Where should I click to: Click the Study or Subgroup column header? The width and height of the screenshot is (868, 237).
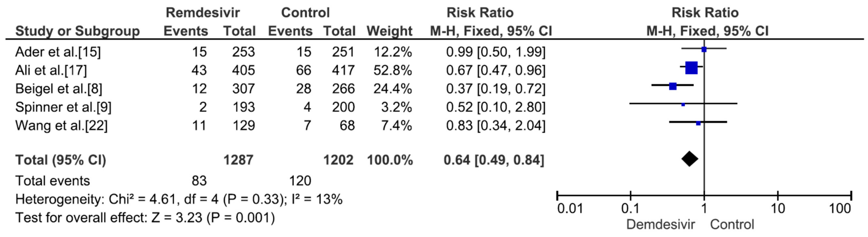(x=78, y=31)
